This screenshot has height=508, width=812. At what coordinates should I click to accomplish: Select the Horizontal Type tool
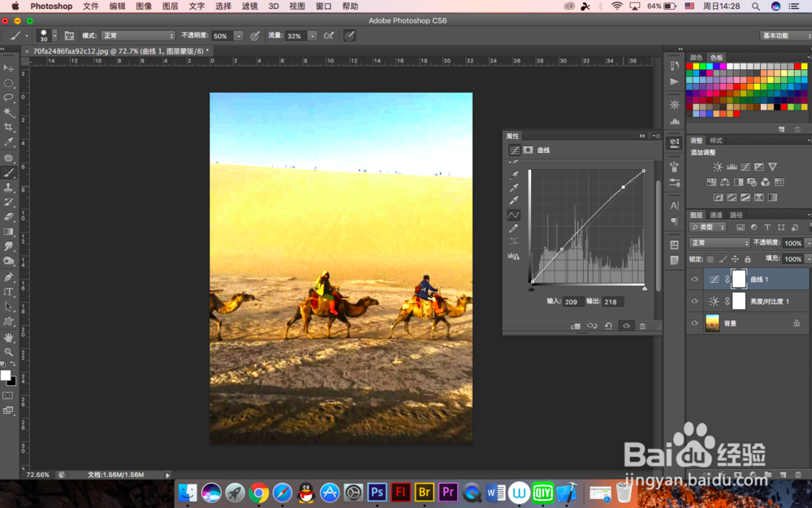pyautogui.click(x=9, y=292)
